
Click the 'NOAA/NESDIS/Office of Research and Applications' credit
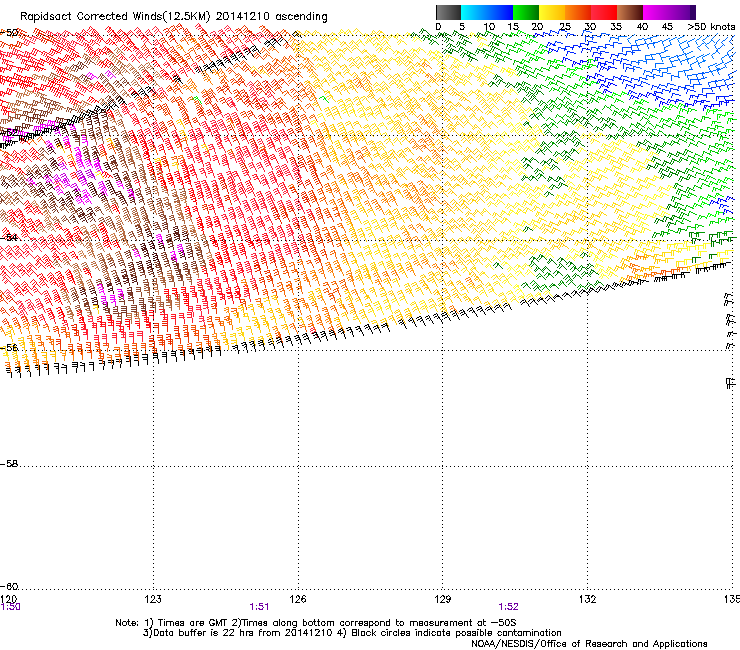click(589, 644)
